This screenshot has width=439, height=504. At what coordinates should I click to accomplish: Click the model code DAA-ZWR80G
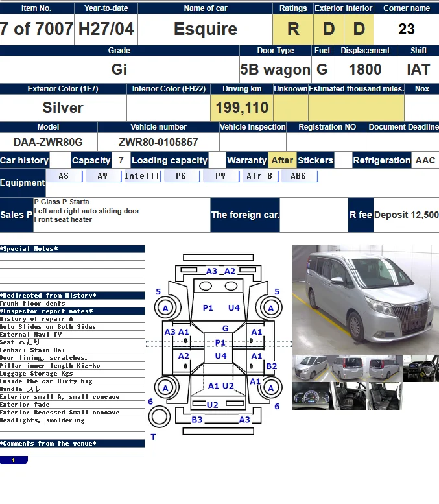pyautogui.click(x=48, y=142)
